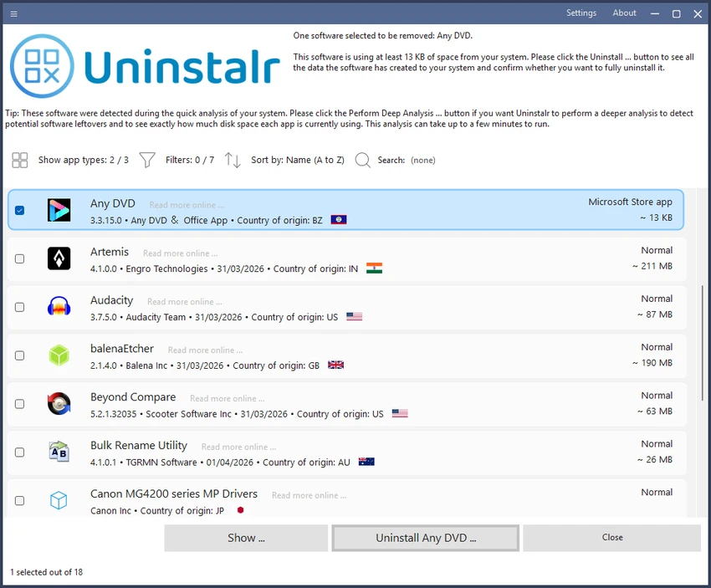Image resolution: width=711 pixels, height=588 pixels.
Task: Click the Bulk Rename Utility icon
Action: pos(59,452)
